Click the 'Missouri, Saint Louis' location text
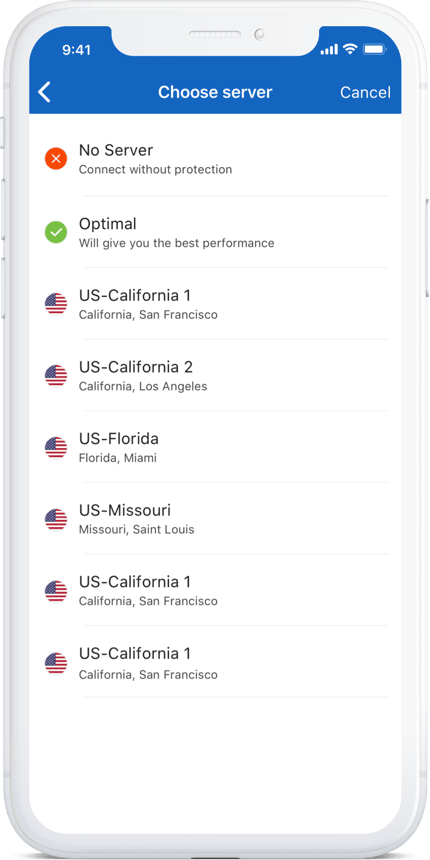This screenshot has height=860, width=430. (136, 530)
